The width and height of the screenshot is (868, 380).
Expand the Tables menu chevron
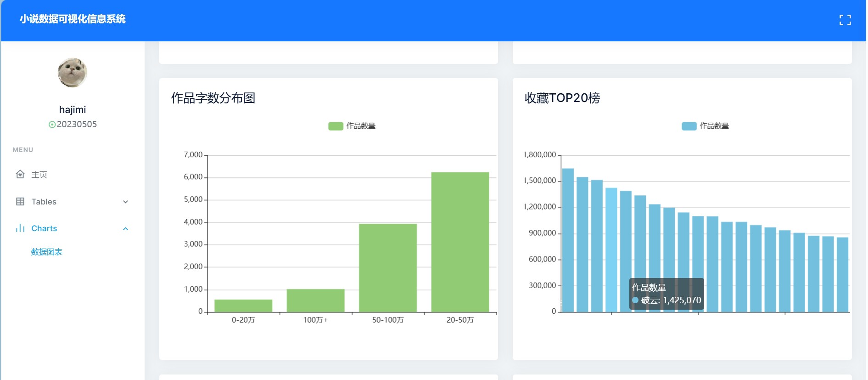(x=125, y=202)
